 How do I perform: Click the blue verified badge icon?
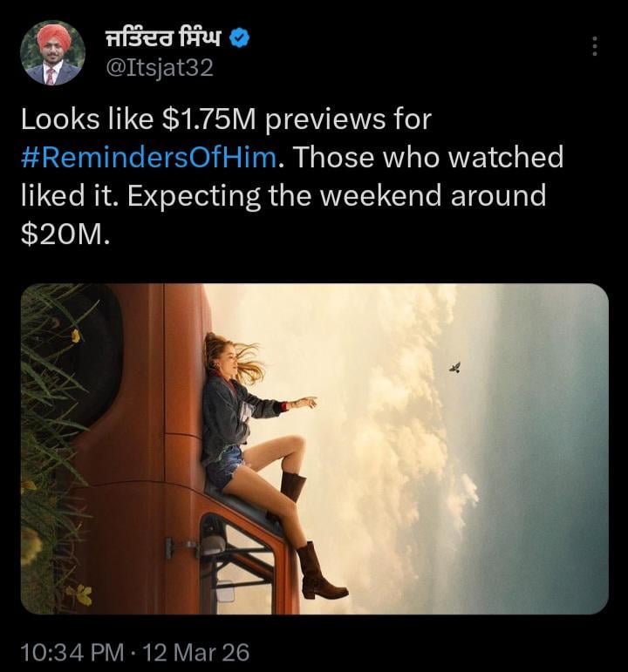(239, 38)
